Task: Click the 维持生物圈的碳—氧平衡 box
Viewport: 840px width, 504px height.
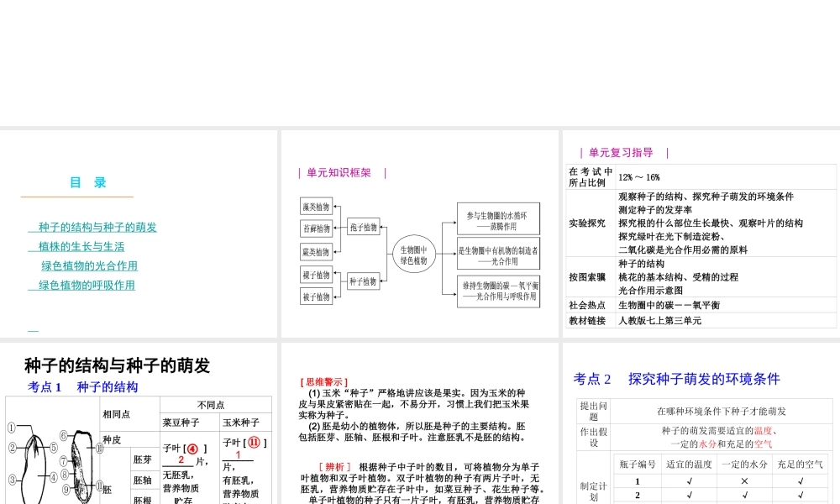Action: (x=498, y=291)
